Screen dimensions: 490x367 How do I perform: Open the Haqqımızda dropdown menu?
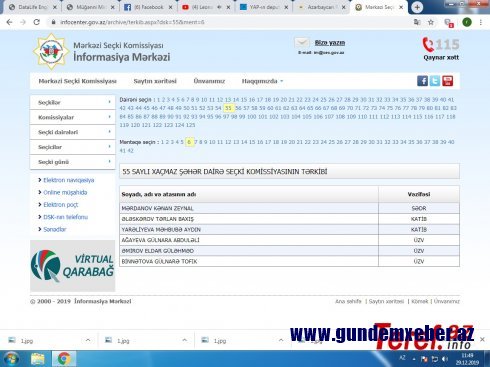click(262, 81)
